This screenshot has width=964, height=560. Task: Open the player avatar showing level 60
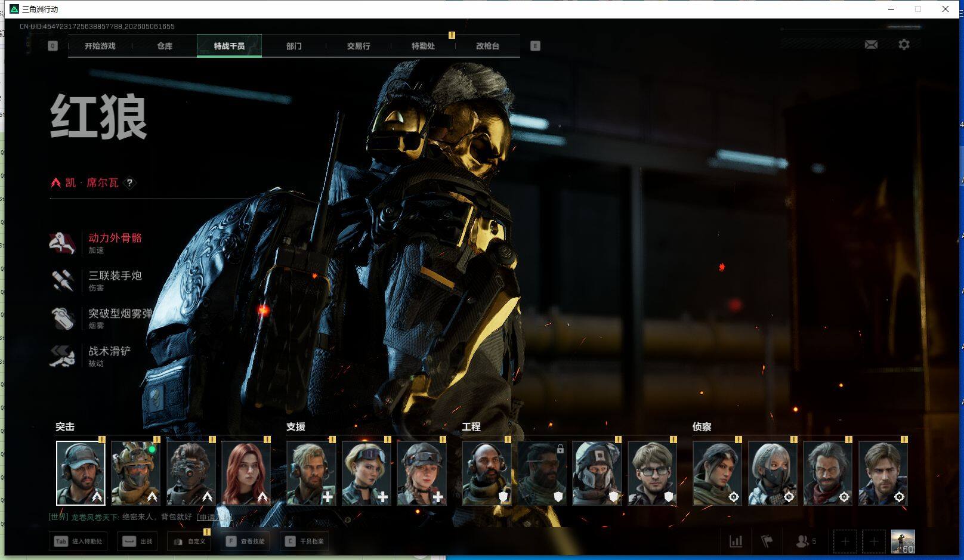point(903,542)
